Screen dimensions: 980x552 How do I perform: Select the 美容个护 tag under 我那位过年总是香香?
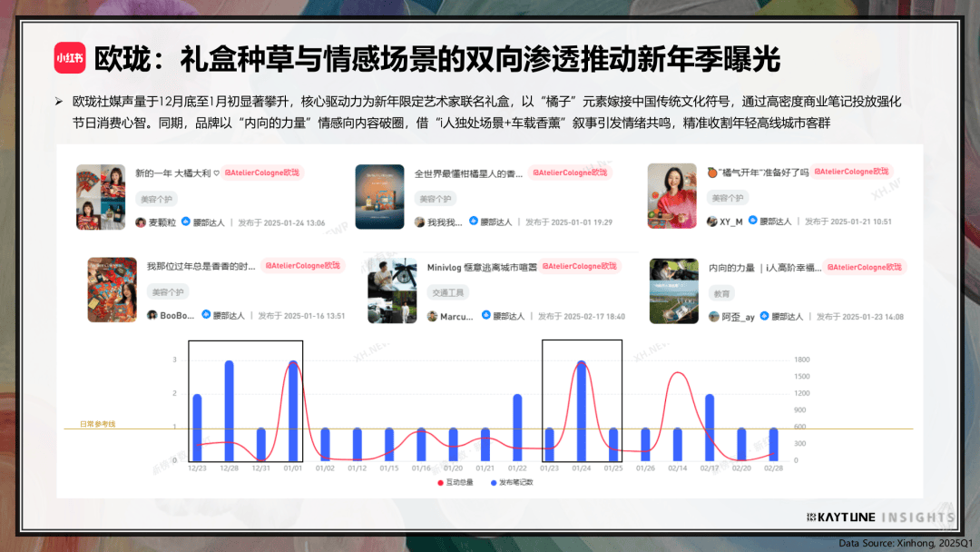(168, 292)
